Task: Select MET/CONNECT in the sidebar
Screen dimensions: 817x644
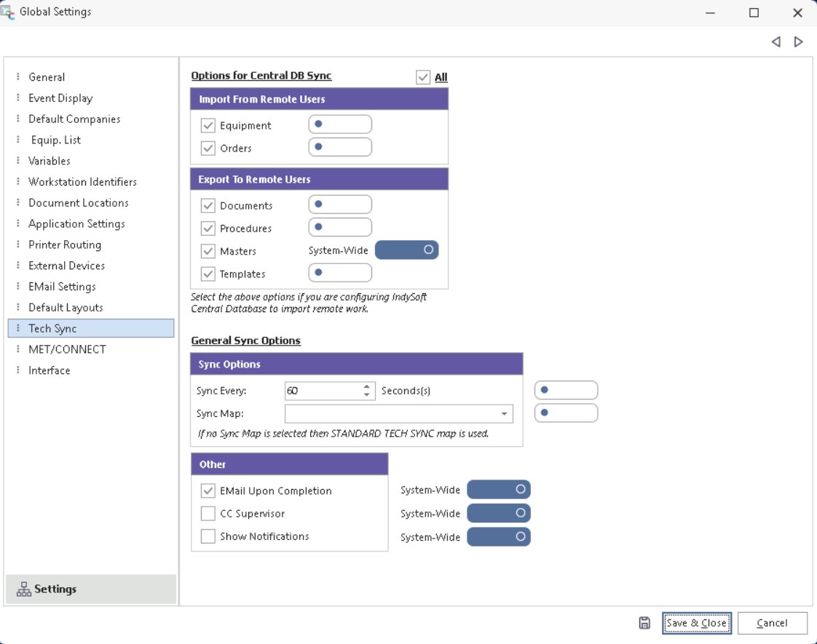Action: [67, 349]
